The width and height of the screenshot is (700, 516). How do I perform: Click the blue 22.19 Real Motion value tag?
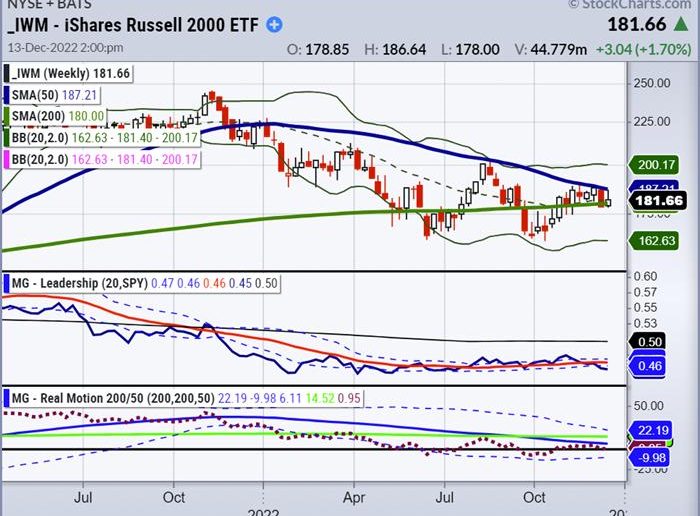[650, 431]
